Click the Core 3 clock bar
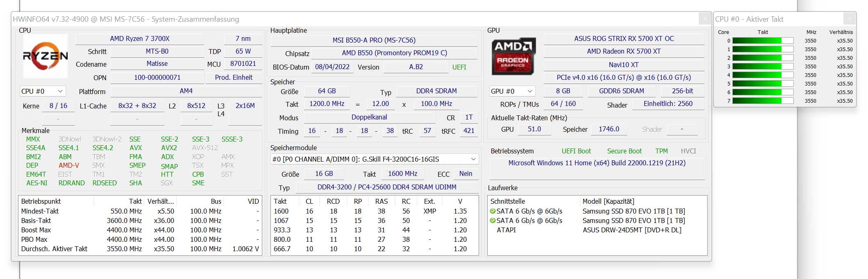Viewport: 868px width, 279px height. coord(763,67)
